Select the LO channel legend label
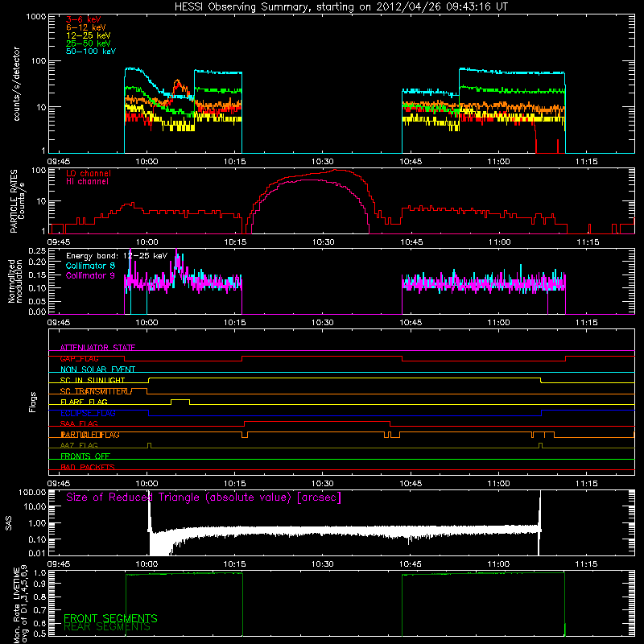This screenshot has height=644, width=644. pyautogui.click(x=89, y=173)
